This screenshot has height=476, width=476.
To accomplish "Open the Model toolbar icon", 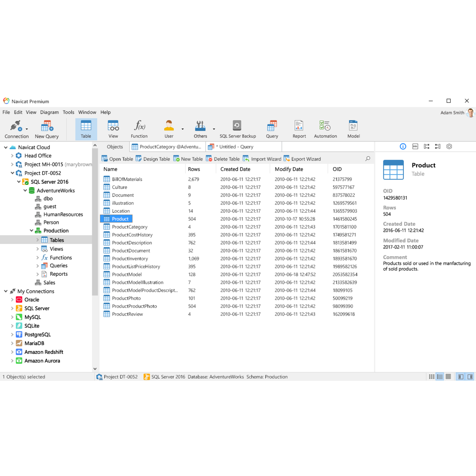I will 353,129.
